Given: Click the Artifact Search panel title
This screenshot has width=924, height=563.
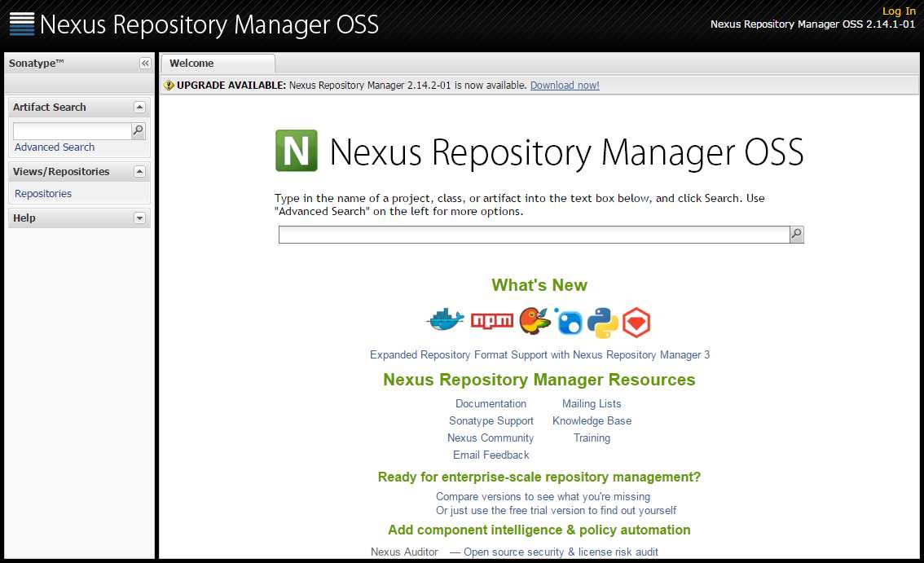Looking at the screenshot, I should click(x=50, y=108).
